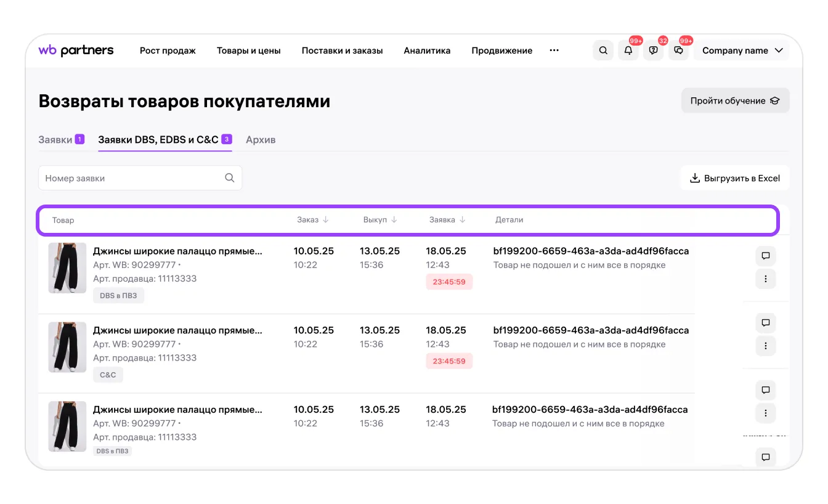Open the more menu ellipsis in navigation
This screenshot has height=504, width=828.
point(554,51)
